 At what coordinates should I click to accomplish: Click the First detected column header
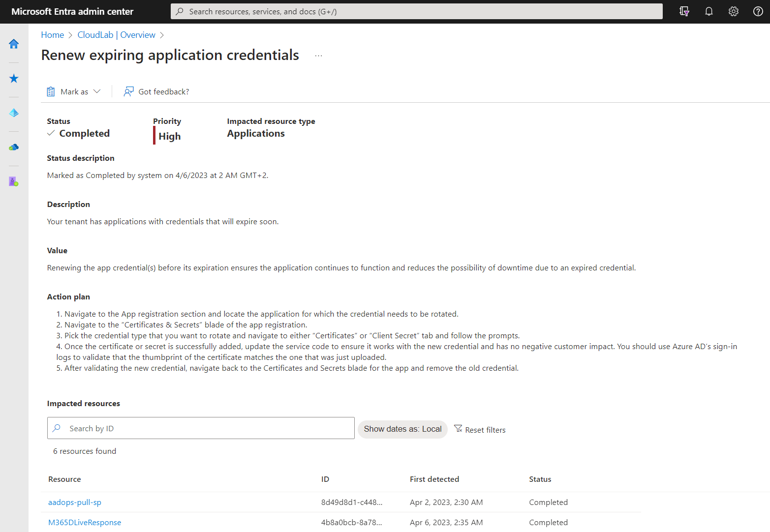tap(434, 479)
